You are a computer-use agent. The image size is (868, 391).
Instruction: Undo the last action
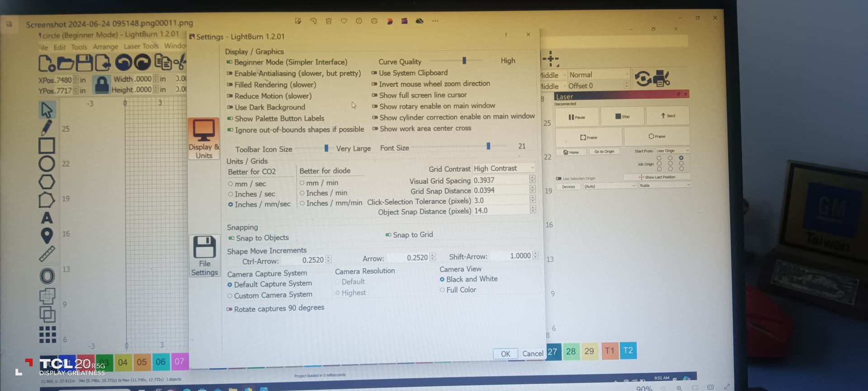point(123,62)
